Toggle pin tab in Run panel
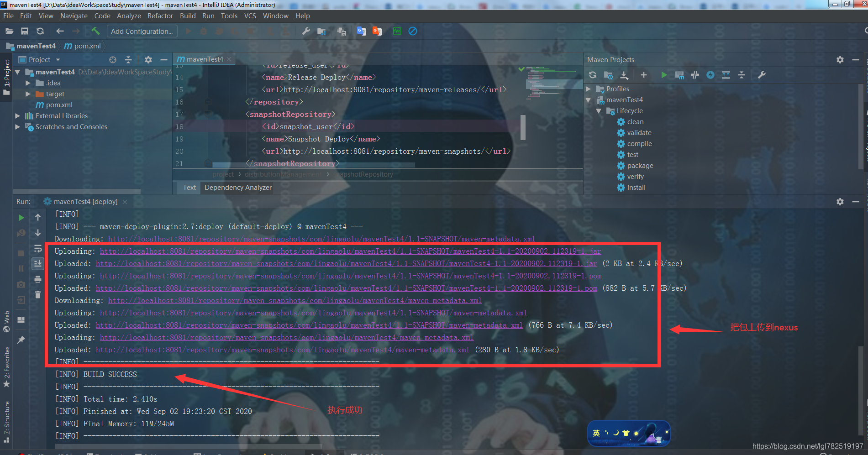Image resolution: width=868 pixels, height=455 pixels. point(21,340)
